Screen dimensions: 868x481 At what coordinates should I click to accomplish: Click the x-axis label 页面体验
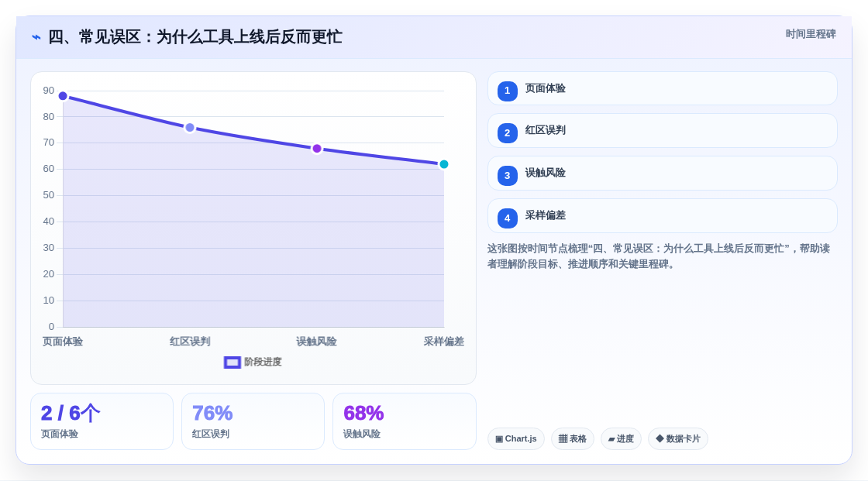[63, 342]
